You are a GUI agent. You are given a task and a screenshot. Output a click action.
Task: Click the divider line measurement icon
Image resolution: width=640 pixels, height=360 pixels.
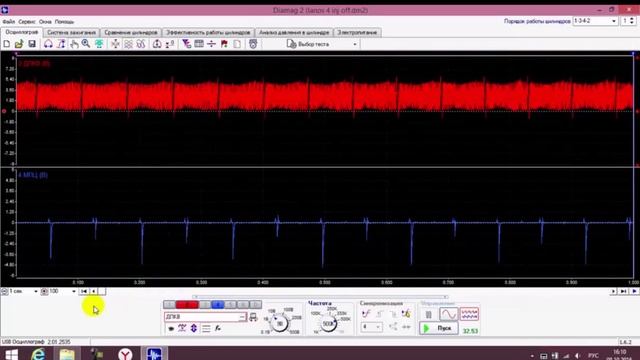coord(211,44)
